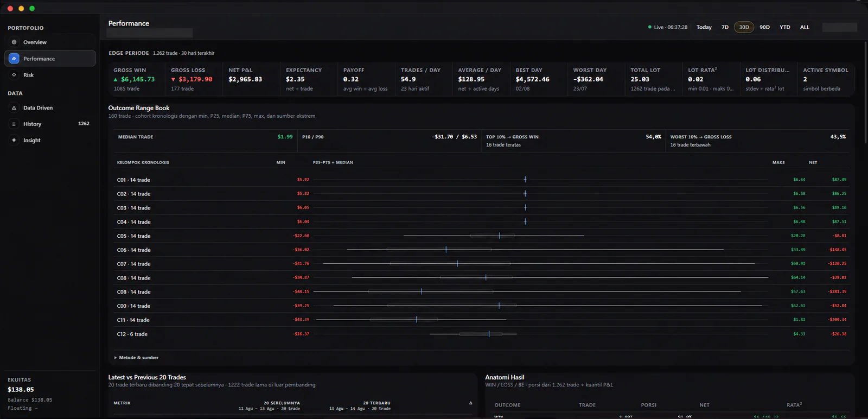
Task: Click the median marker in the C12 range bar
Action: click(x=489, y=334)
